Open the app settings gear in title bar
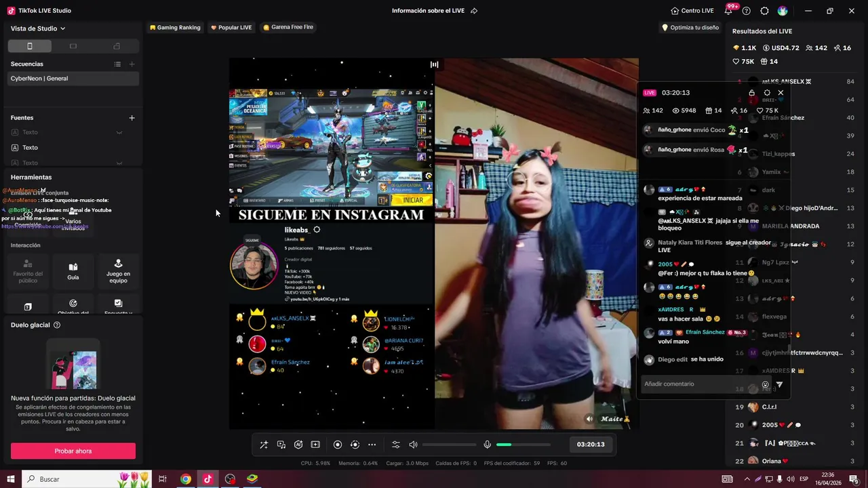868x488 pixels. pos(764,11)
